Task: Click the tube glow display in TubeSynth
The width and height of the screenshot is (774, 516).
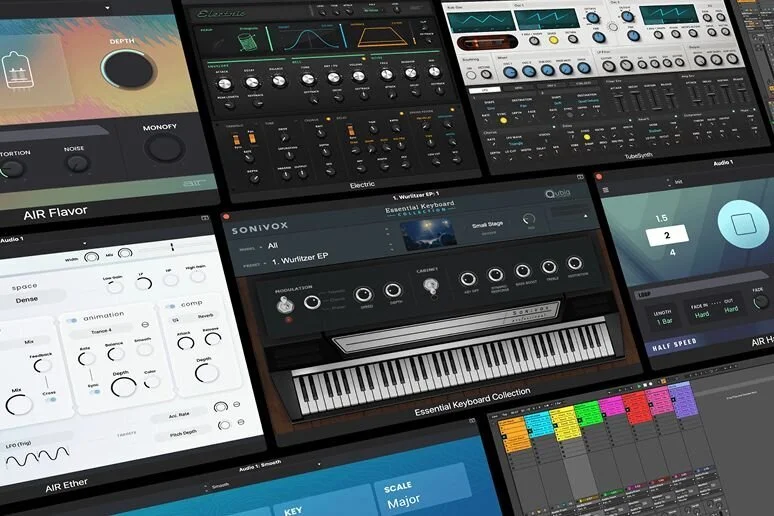Action: [x=487, y=42]
